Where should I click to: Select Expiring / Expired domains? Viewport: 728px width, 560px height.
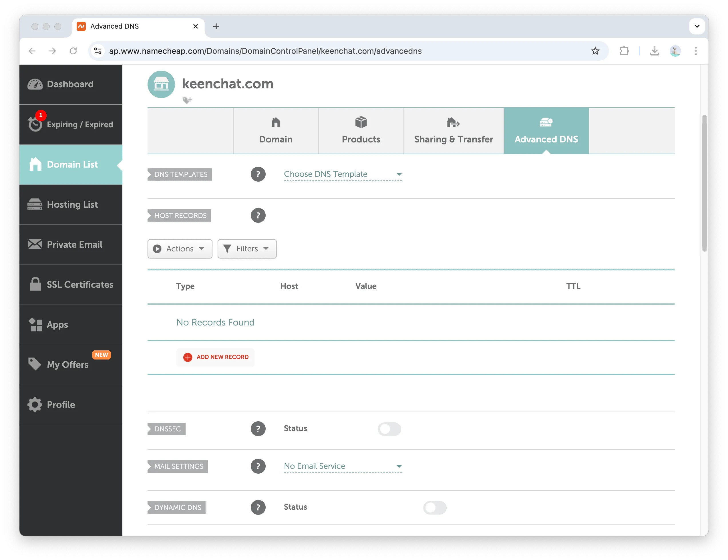(71, 124)
